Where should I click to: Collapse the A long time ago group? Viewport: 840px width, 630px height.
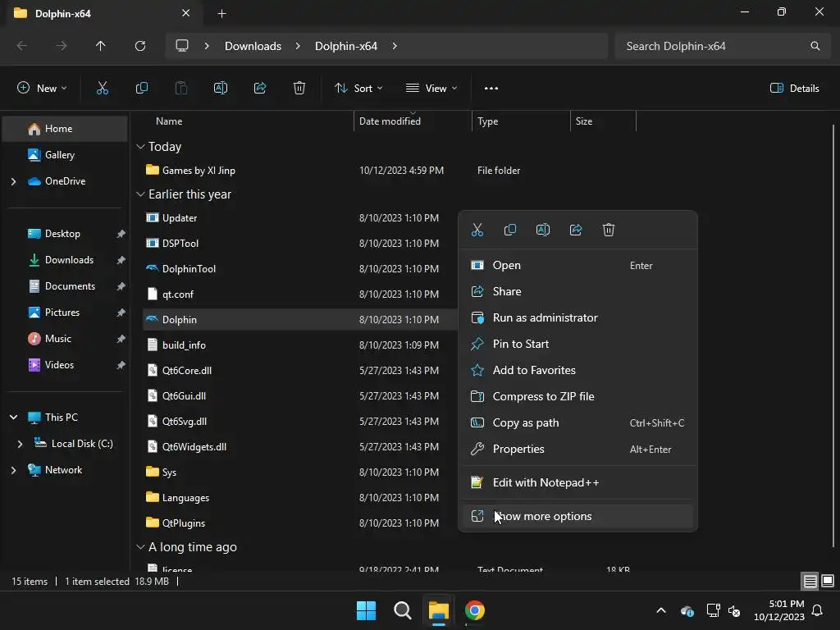point(141,547)
